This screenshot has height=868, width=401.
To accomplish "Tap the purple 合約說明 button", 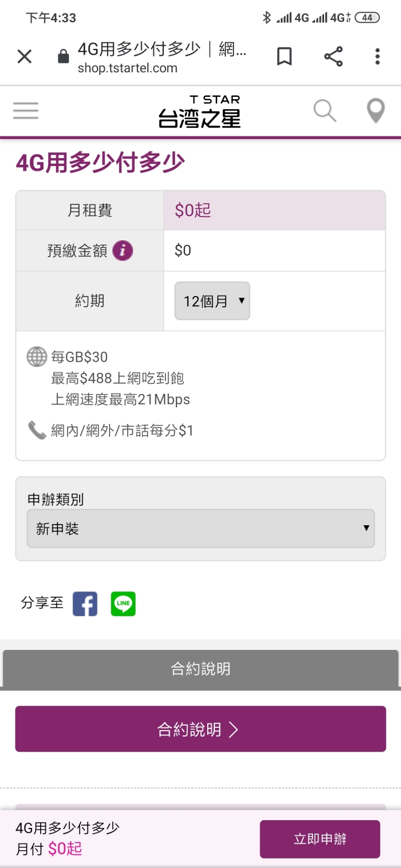I will pyautogui.click(x=200, y=729).
